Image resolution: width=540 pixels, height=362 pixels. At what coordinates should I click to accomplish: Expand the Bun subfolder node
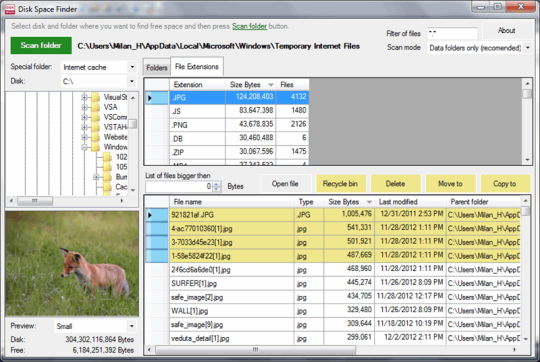pos(96,177)
